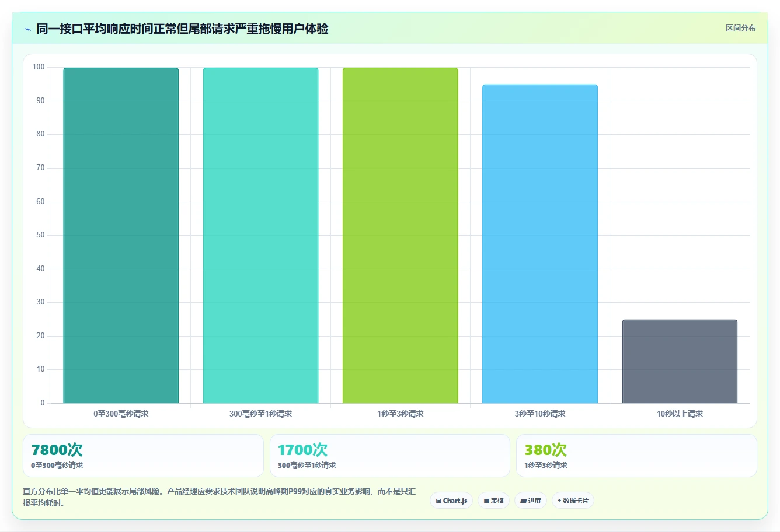Image resolution: width=780 pixels, height=532 pixels.
Task: Click the footer note about 直方分布
Action: 220,497
